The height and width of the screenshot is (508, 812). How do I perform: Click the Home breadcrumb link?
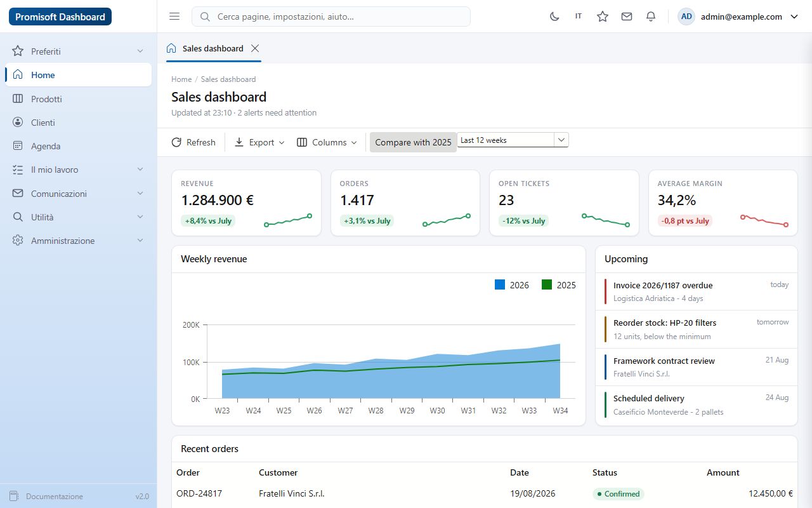181,79
